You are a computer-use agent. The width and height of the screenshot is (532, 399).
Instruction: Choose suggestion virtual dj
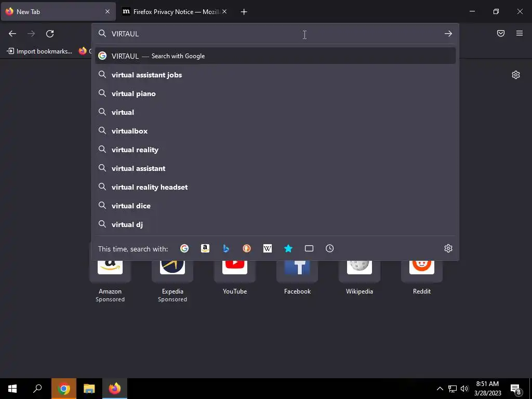pyautogui.click(x=275, y=224)
